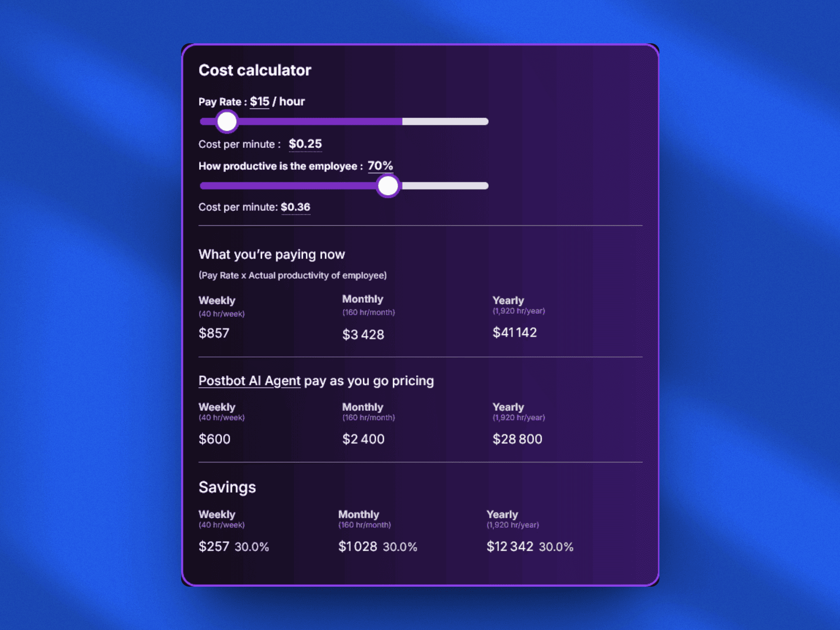
Task: Select the $41 142 yearly cost value
Action: point(515,332)
